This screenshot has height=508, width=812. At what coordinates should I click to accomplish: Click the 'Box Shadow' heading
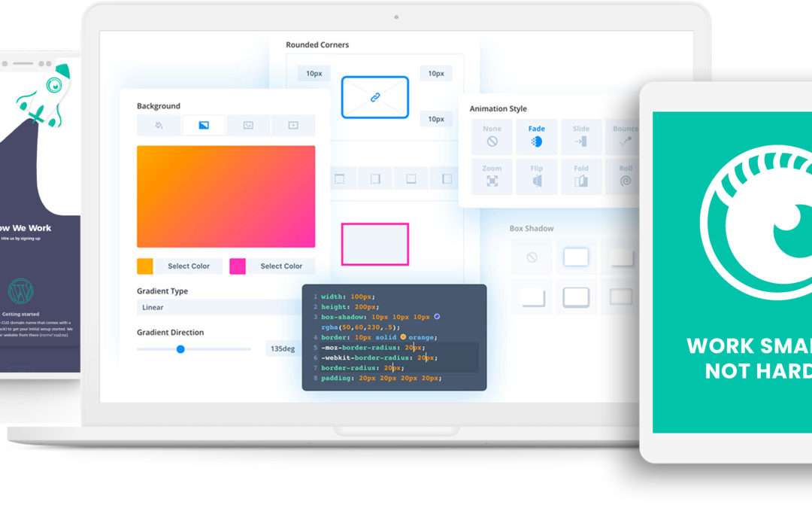point(532,228)
